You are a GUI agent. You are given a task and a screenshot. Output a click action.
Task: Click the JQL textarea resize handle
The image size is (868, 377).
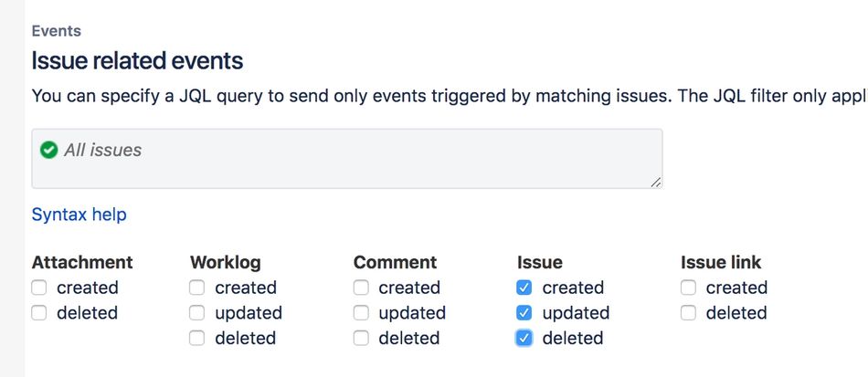tap(656, 183)
